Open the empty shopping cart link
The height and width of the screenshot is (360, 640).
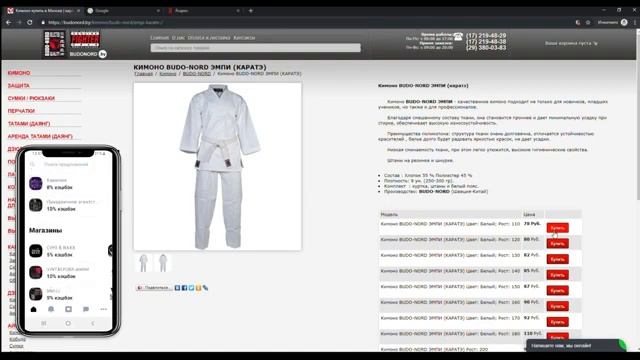571,43
